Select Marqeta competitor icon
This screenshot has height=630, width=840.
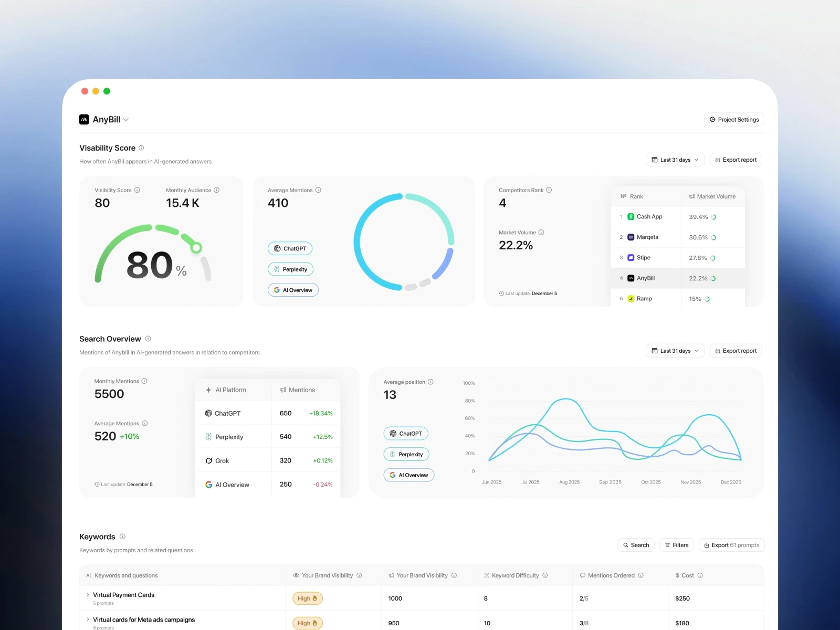coord(631,237)
